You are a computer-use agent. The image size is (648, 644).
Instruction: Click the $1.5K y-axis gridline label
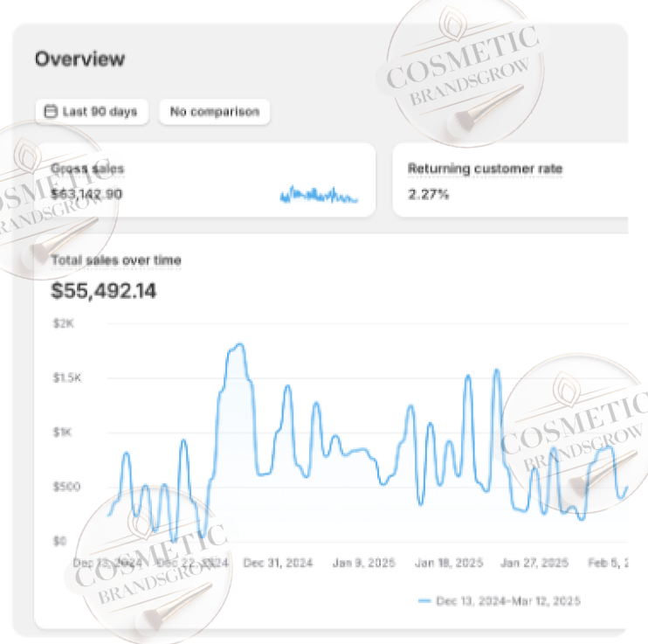pos(68,378)
